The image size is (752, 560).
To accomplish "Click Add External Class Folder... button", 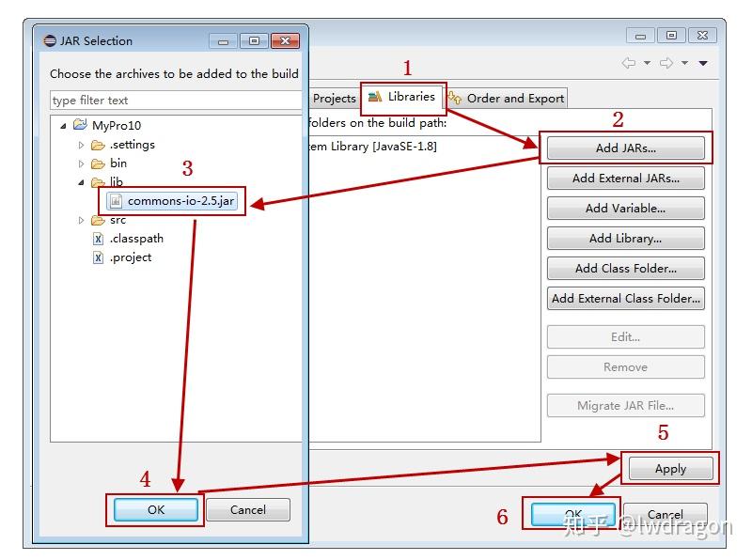I will 625,298.
